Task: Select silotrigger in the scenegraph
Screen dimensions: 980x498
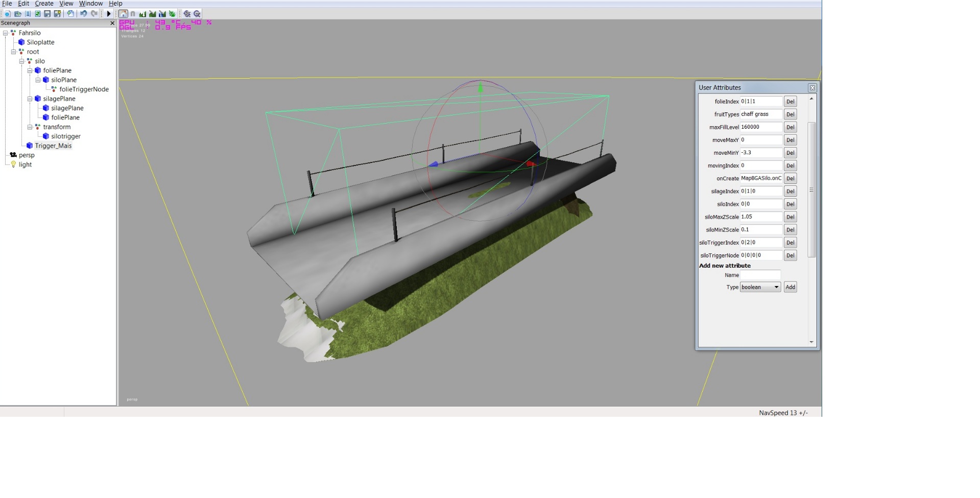Action: click(x=66, y=136)
